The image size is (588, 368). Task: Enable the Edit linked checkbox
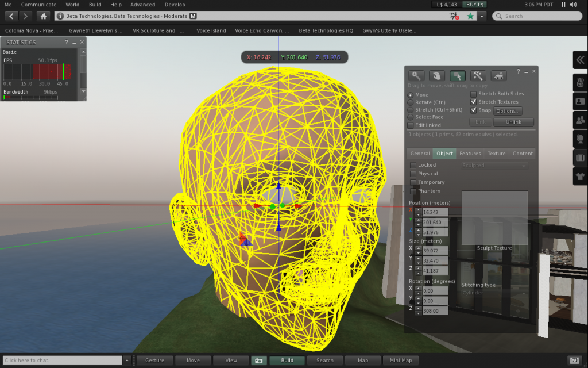point(411,125)
